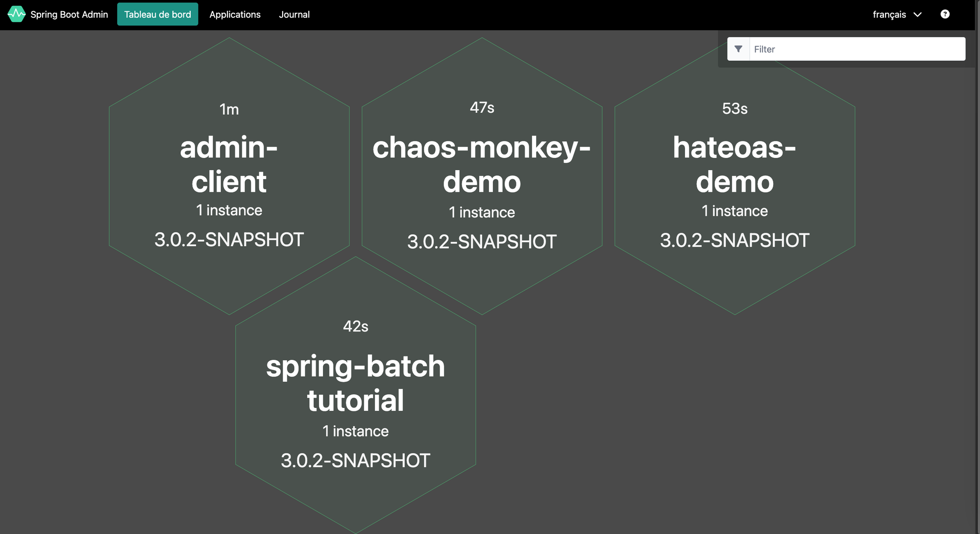Open the Applications menu item

(235, 14)
